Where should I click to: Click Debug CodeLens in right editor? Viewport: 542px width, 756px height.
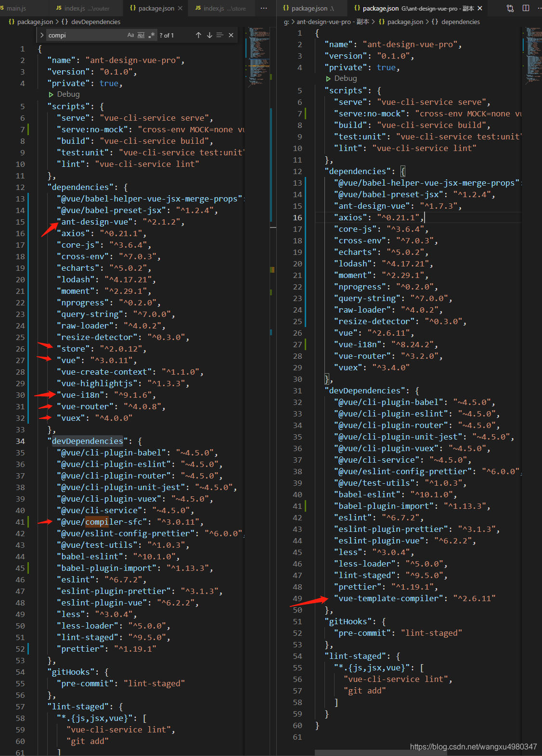(346, 78)
